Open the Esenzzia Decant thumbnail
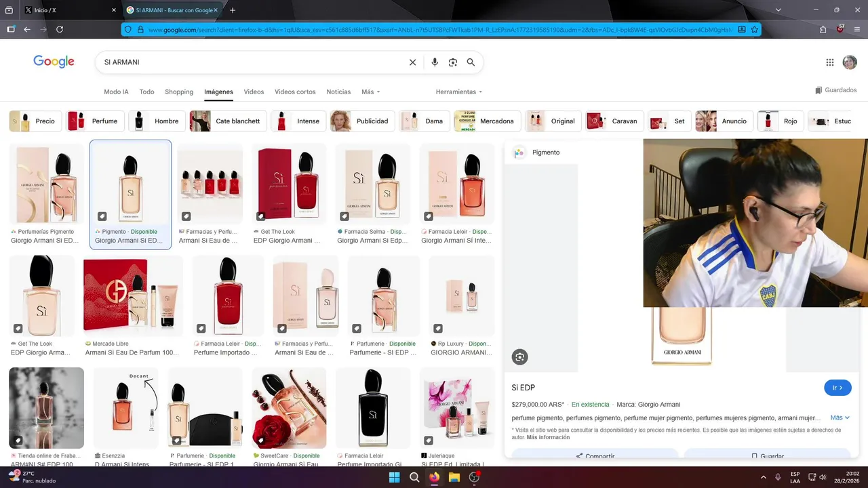Viewport: 868px width, 488px height. 125,408
